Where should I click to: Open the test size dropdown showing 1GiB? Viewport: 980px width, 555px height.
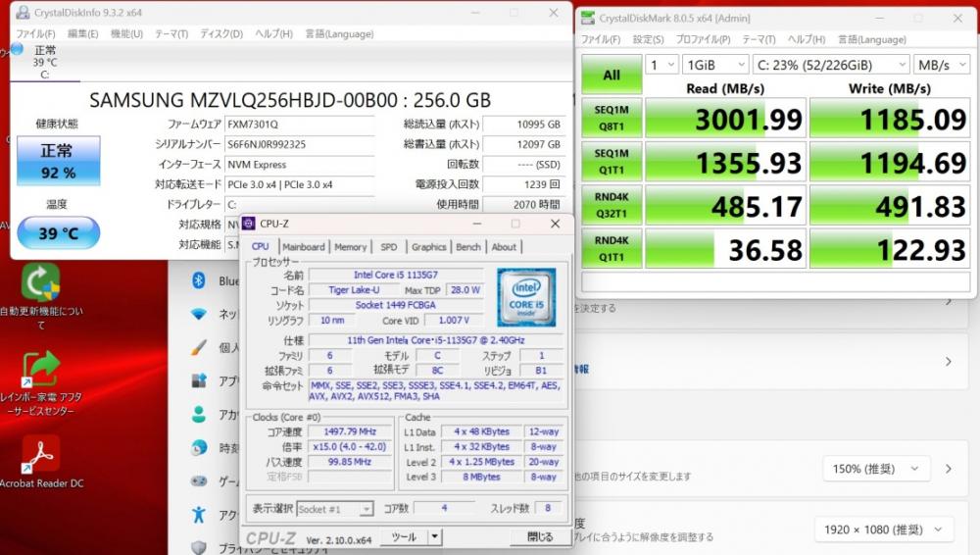pos(715,65)
